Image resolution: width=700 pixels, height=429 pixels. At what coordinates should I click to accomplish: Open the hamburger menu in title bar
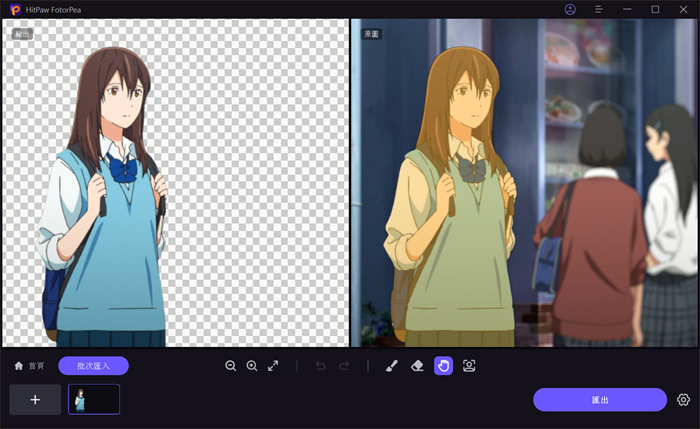(598, 9)
